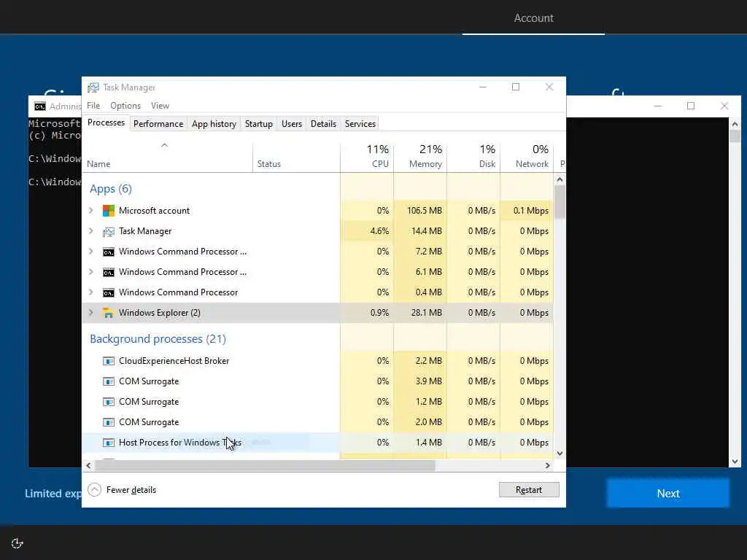This screenshot has height=560, width=747.
Task: Click the 106.5 MB memory cell
Action: click(x=421, y=211)
